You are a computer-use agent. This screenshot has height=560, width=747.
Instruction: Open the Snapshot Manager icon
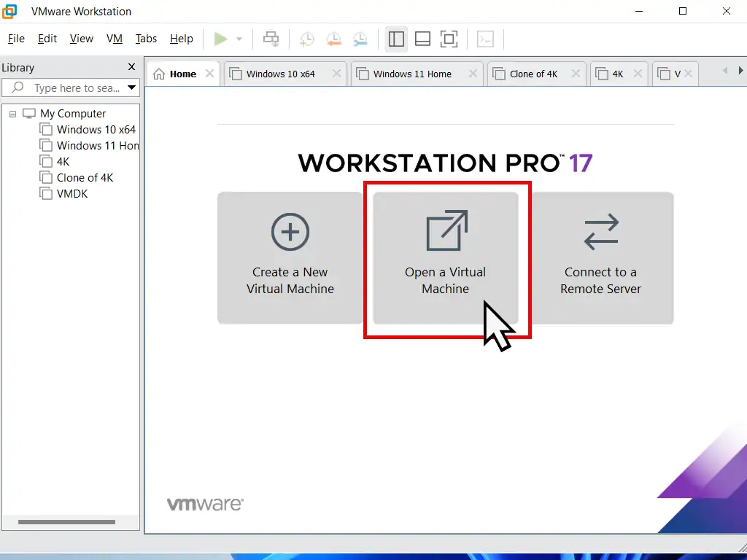tap(360, 39)
